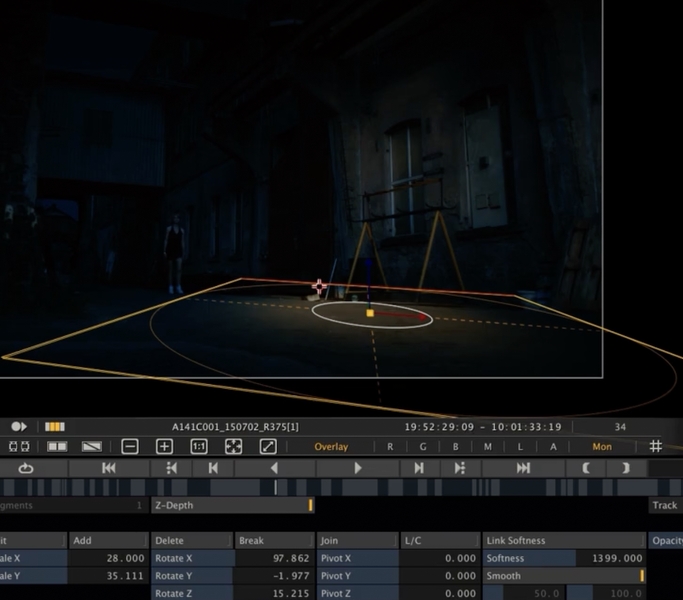Click the fit-to-view arrows icon

[x=233, y=447]
